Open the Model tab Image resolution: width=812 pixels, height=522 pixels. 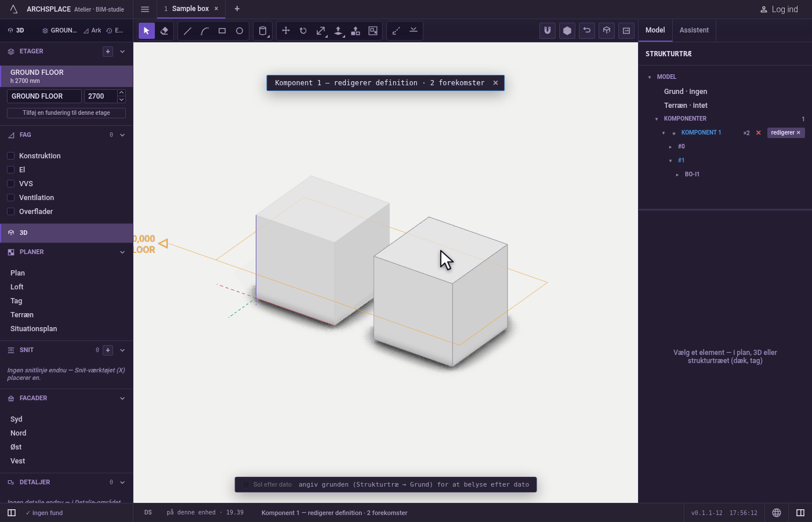655,30
